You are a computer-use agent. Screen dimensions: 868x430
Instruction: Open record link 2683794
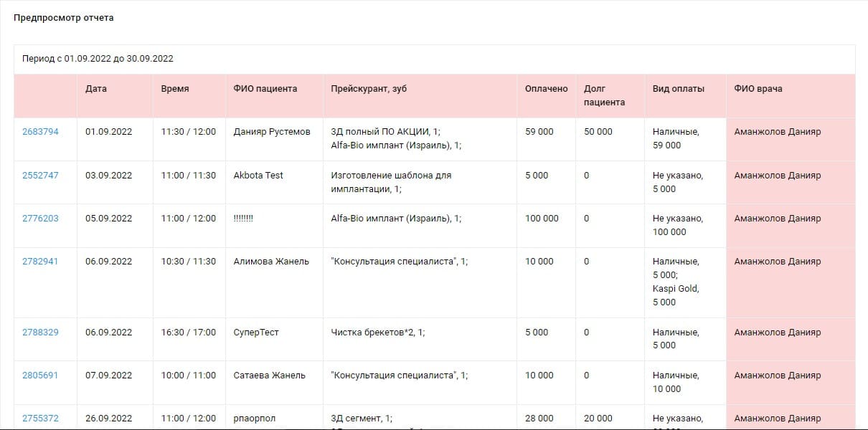pyautogui.click(x=40, y=132)
